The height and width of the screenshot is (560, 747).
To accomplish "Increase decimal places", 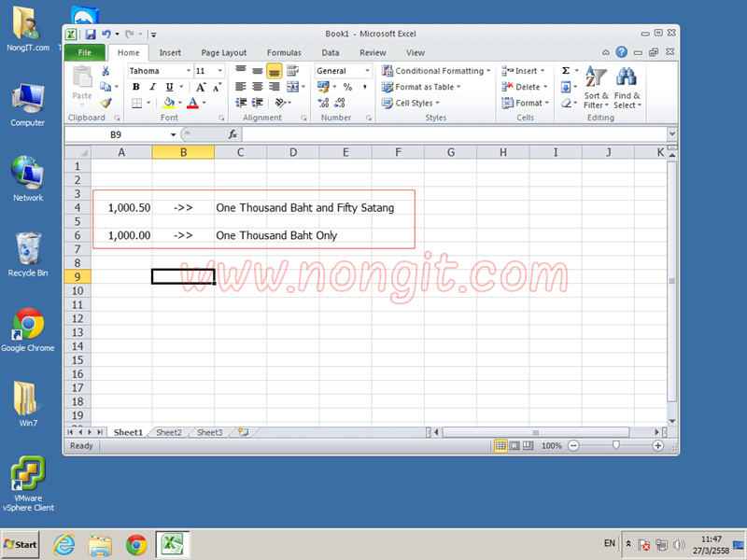I will point(323,103).
